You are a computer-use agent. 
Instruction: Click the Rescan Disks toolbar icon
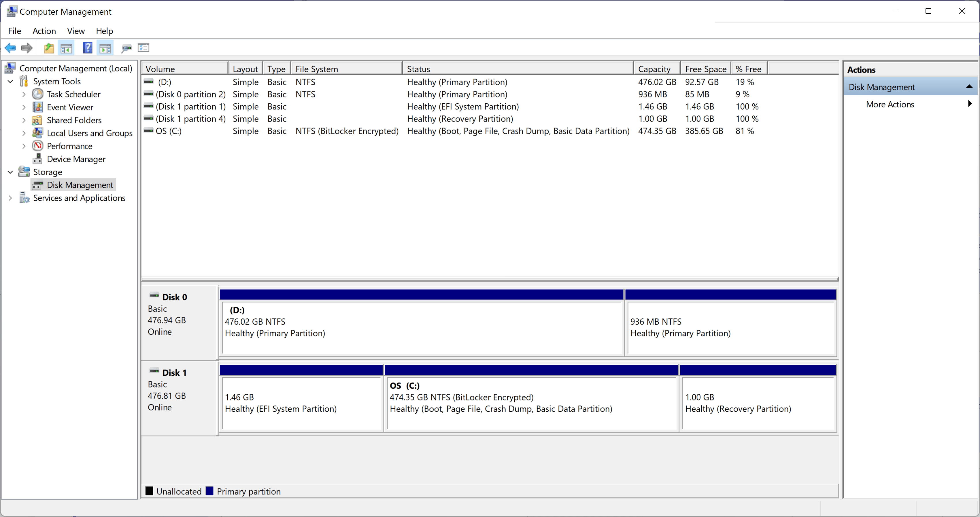point(126,48)
